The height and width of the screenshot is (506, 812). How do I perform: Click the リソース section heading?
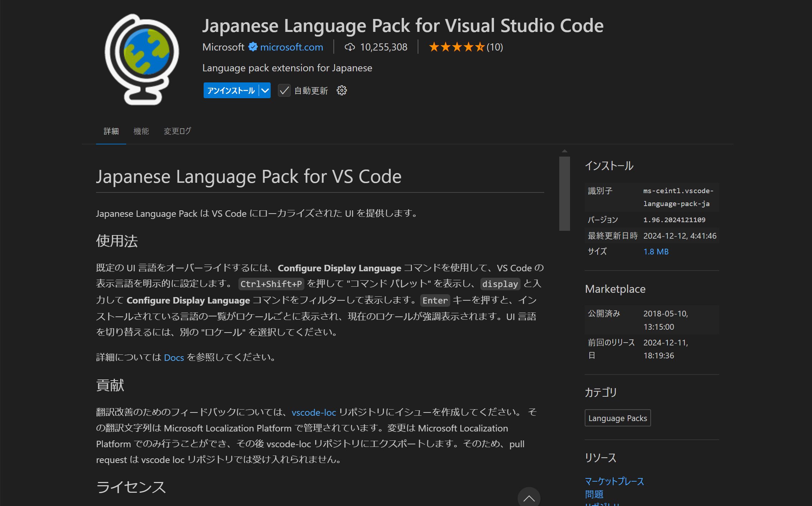point(600,458)
